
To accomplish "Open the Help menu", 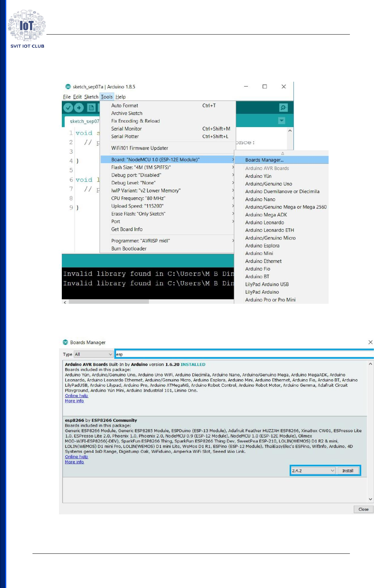I will [x=120, y=97].
